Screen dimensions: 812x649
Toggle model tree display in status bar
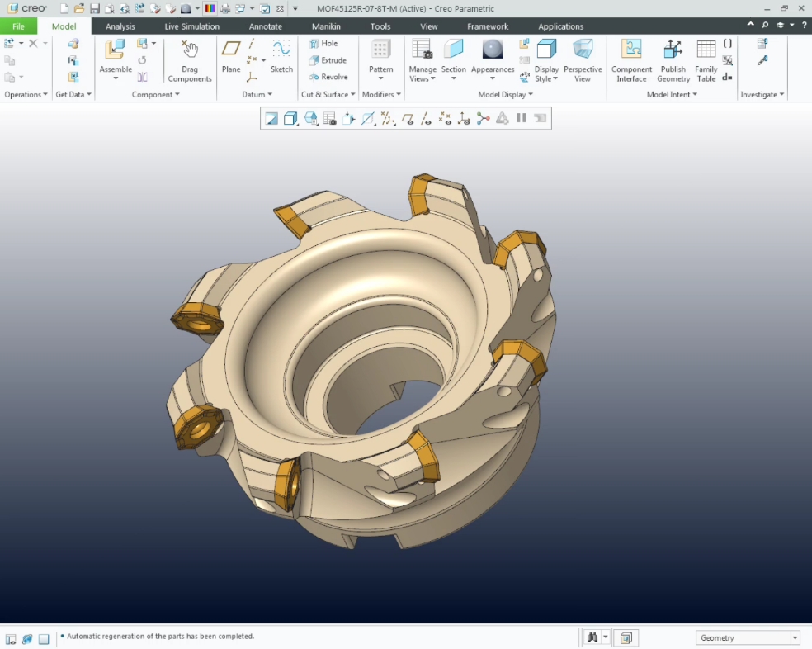point(11,638)
